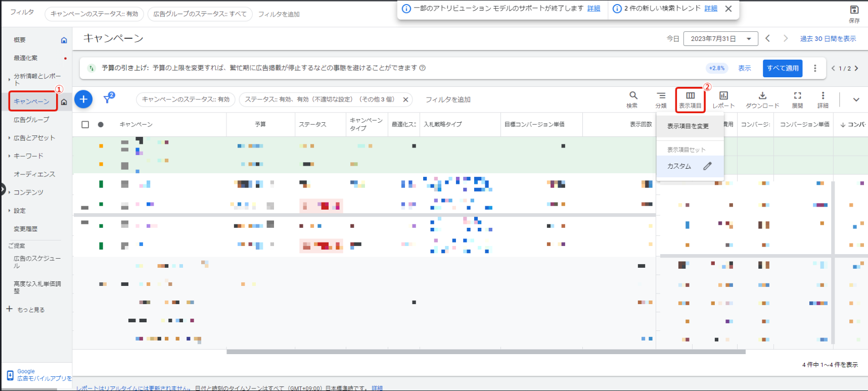This screenshot has height=391, width=868.
Task: Edit the カスタム column set pencil
Action: [707, 166]
